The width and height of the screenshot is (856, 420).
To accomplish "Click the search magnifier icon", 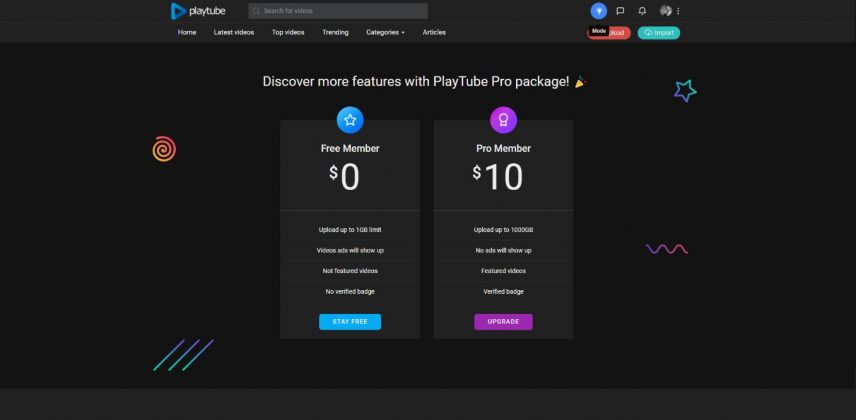I will pyautogui.click(x=256, y=11).
